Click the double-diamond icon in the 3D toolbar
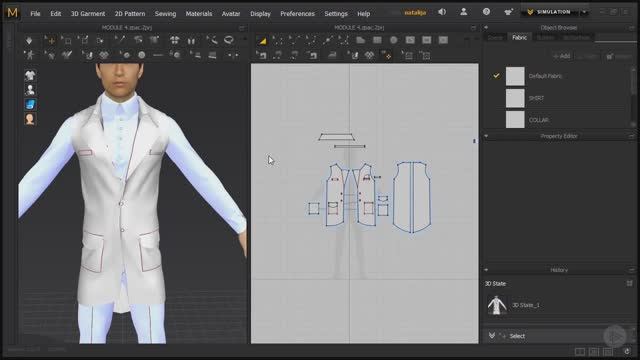This screenshot has width=640, height=360. click(x=104, y=55)
